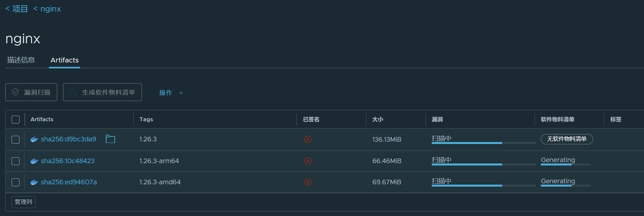Click the unsigned red X for 1.26.3-amd64
The width and height of the screenshot is (644, 216).
click(308, 182)
